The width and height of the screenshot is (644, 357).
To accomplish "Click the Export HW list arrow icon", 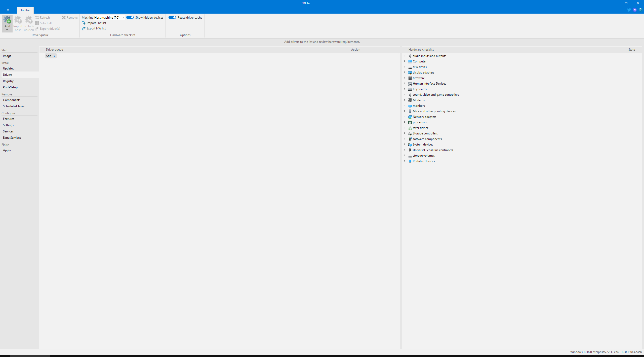I will coord(84,28).
